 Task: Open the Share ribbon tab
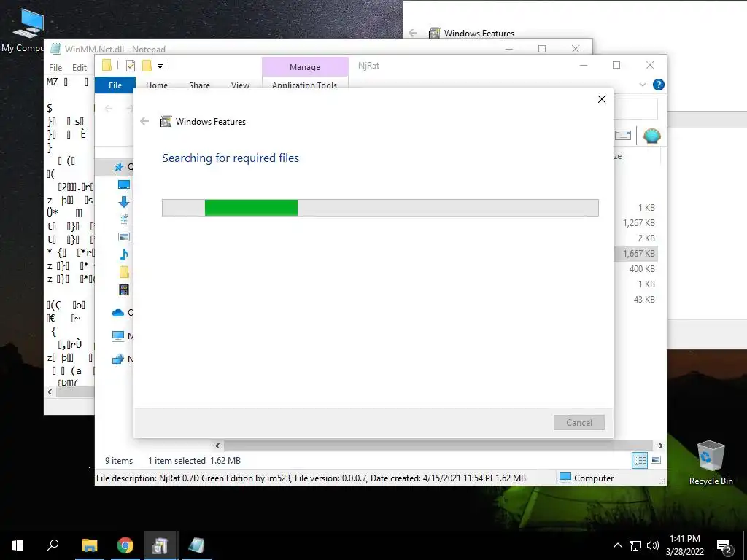point(199,85)
